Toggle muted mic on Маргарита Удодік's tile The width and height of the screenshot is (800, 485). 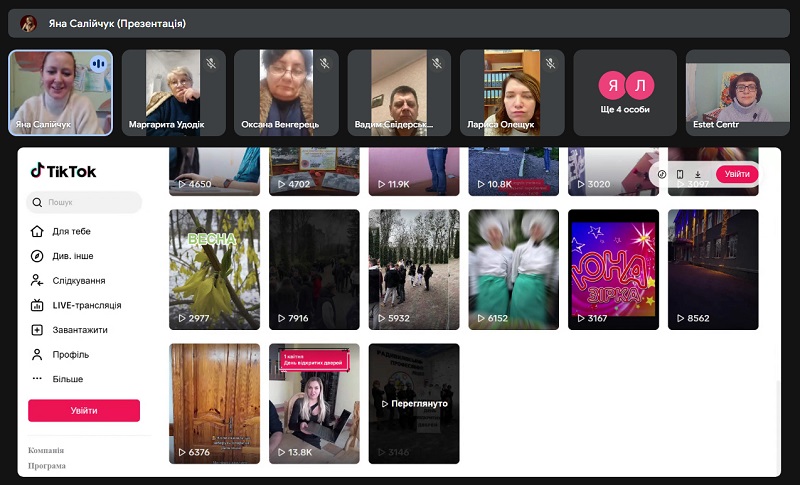tap(211, 63)
